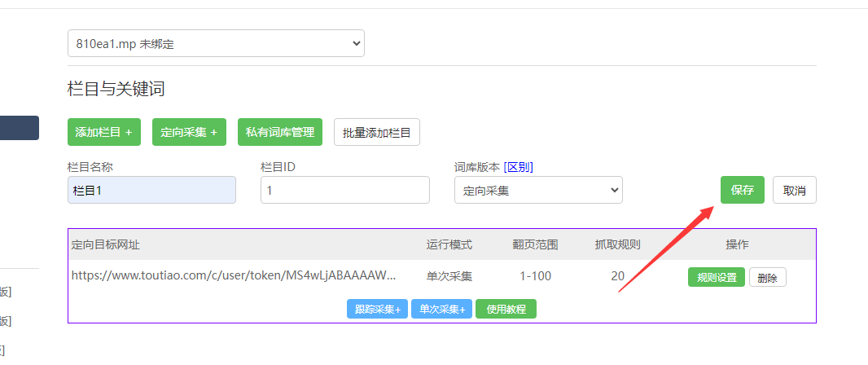Viewport: 868px width, 365px height.
Task: Open the 810ea1.mp 未绑定 site dropdown
Action: pyautogui.click(x=216, y=43)
